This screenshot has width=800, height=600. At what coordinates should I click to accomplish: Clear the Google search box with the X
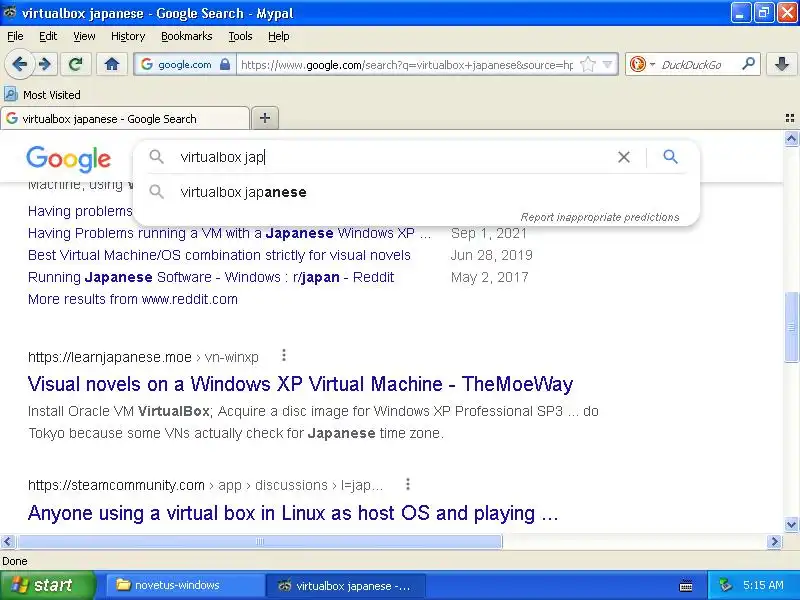point(623,157)
